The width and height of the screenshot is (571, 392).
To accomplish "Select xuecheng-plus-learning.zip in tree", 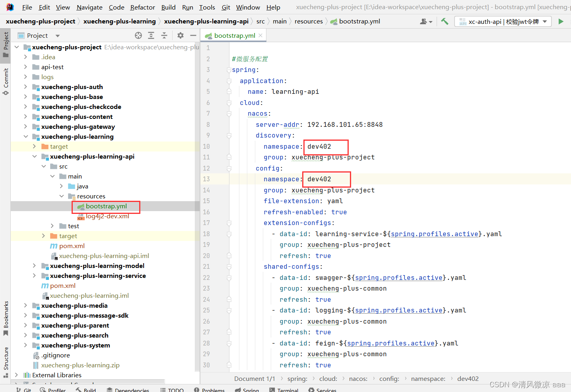I will [80, 365].
